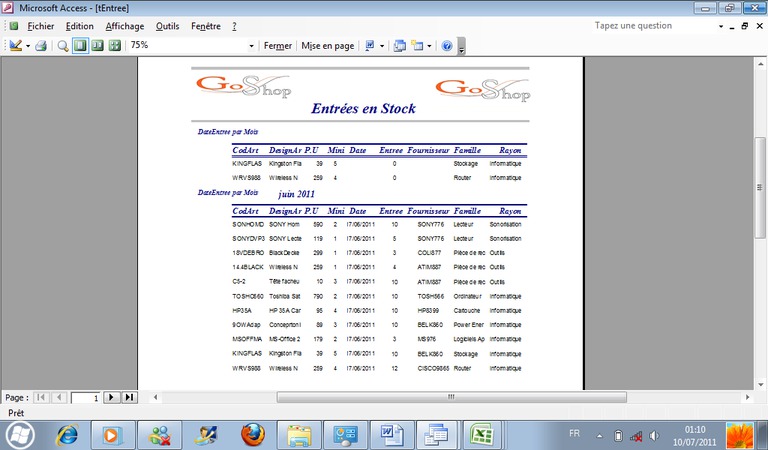
Task: Expand the New Object dropdown arrow
Action: 430,46
